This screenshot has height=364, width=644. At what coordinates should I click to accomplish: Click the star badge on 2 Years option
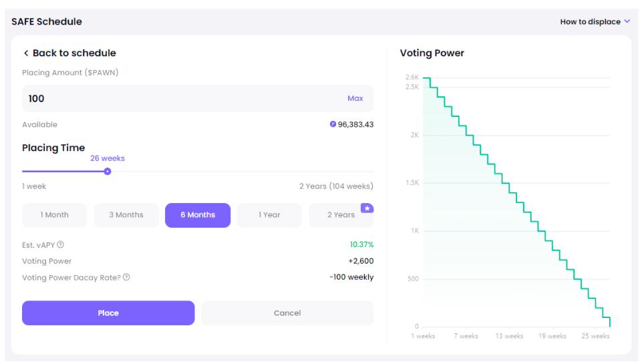tap(367, 208)
